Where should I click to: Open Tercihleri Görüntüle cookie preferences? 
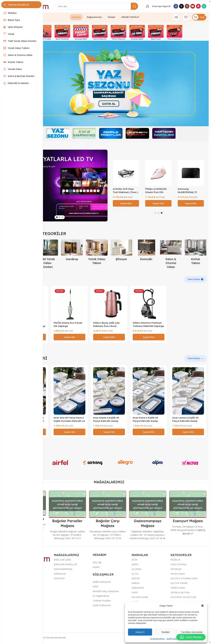click(191, 632)
